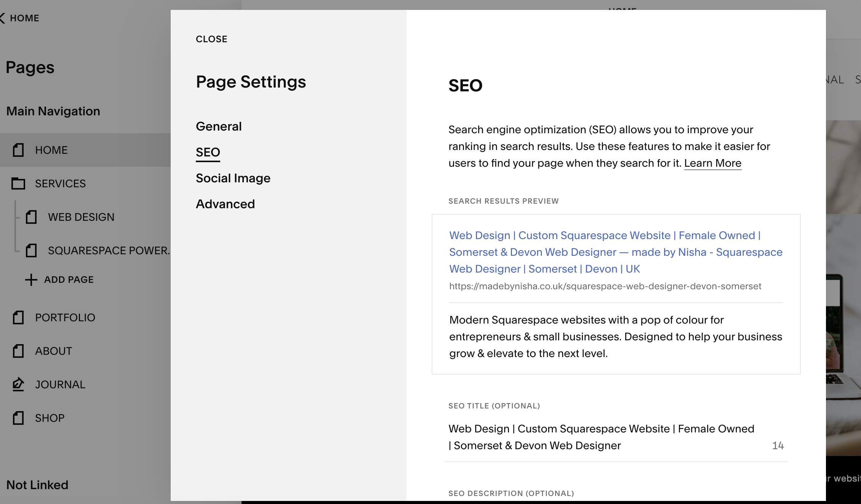Click the JOURNAL blog pencil icon

[x=18, y=384]
